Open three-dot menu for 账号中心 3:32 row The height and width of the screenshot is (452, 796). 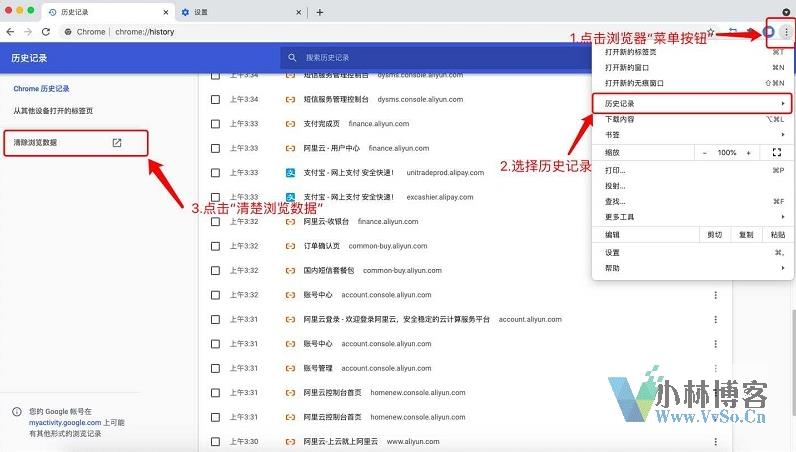715,295
